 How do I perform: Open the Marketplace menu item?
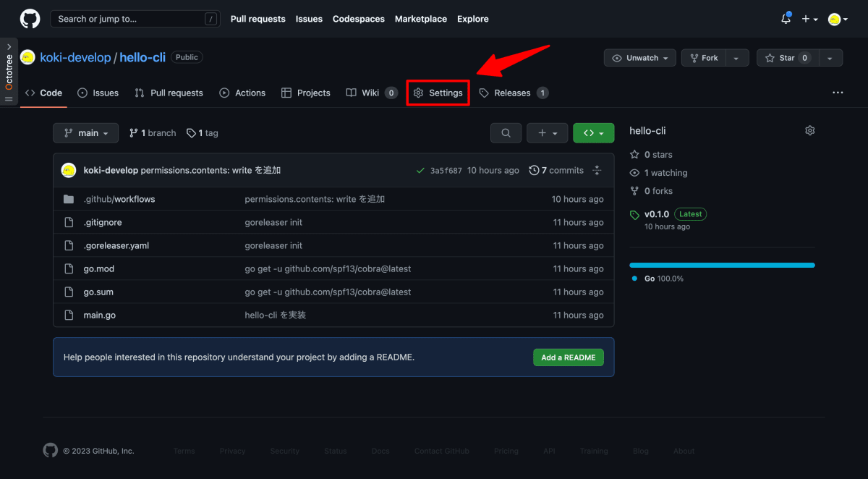point(420,18)
